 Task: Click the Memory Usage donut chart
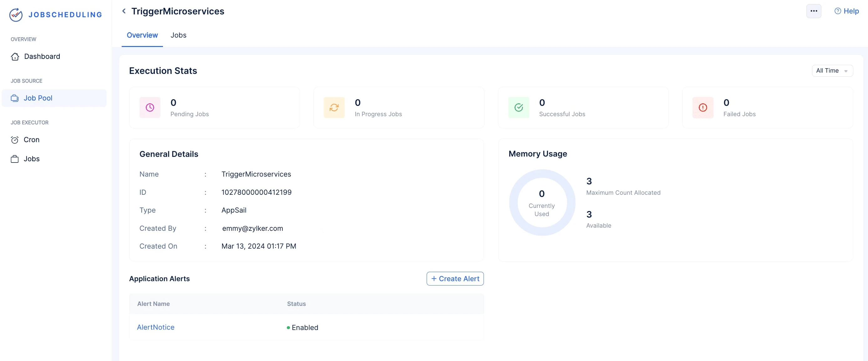point(542,203)
